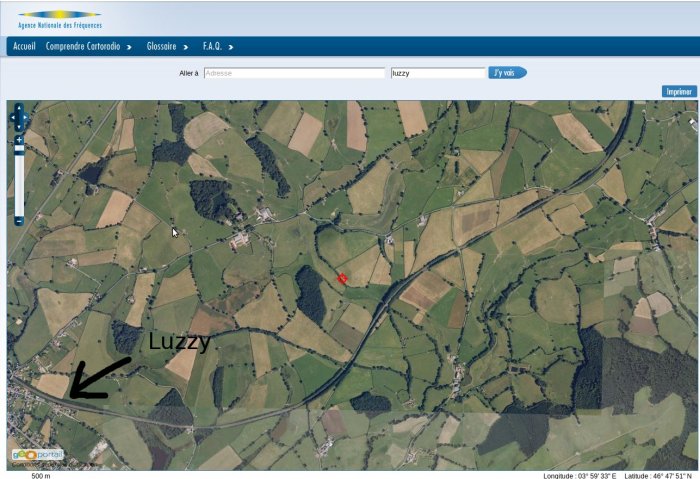Click the Geoportail logo on map
The image size is (700, 479).
click(x=37, y=455)
